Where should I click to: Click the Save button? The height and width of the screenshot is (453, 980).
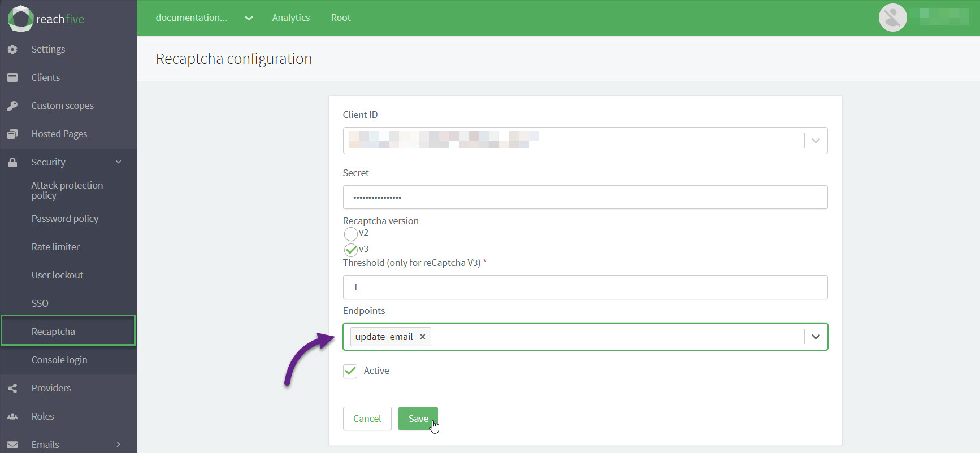(x=418, y=419)
